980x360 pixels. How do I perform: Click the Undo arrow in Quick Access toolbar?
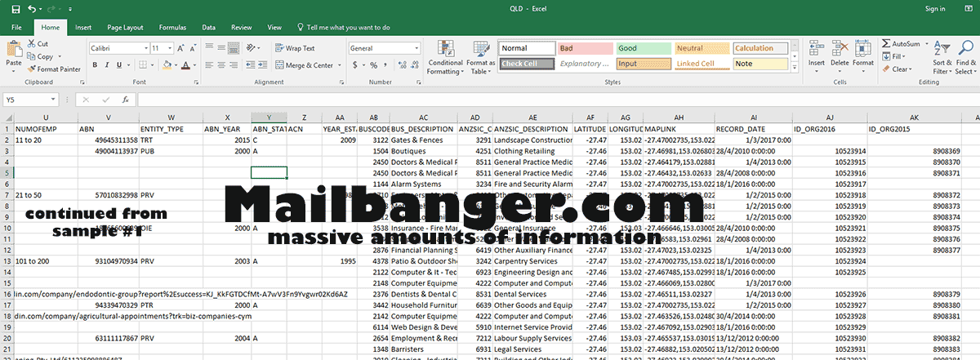tap(33, 9)
